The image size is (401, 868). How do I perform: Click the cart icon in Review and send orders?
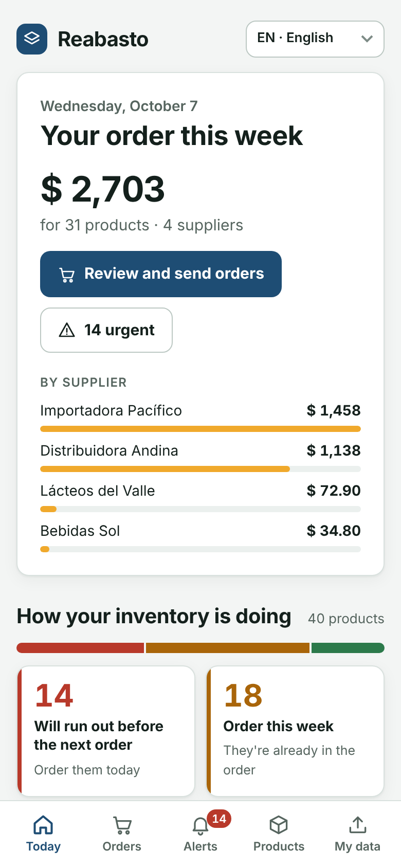(x=67, y=275)
